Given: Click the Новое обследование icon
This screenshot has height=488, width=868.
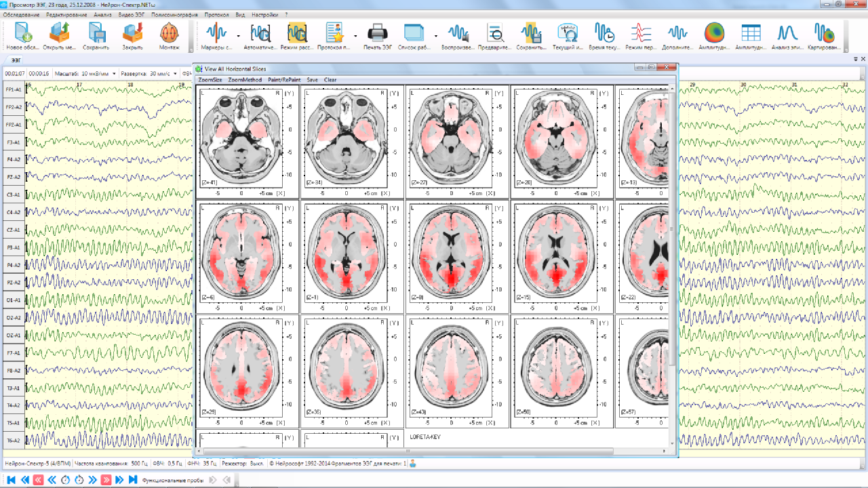Looking at the screenshot, I should click(23, 37).
